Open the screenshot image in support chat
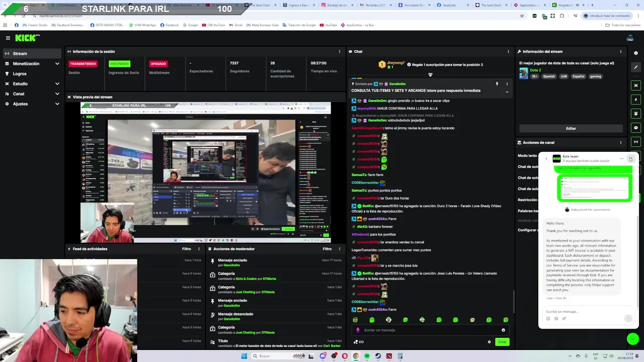Image resolution: width=644 pixels, height=362 pixels. (x=594, y=187)
